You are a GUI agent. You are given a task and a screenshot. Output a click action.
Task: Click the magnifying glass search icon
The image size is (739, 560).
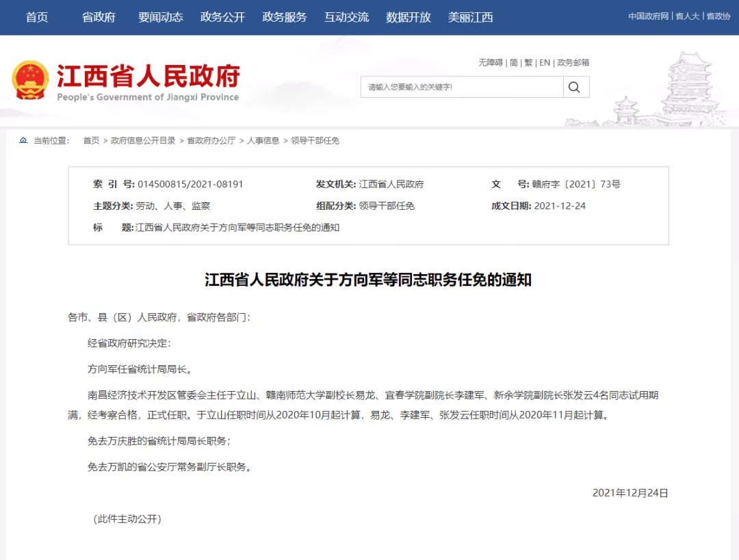pos(574,87)
